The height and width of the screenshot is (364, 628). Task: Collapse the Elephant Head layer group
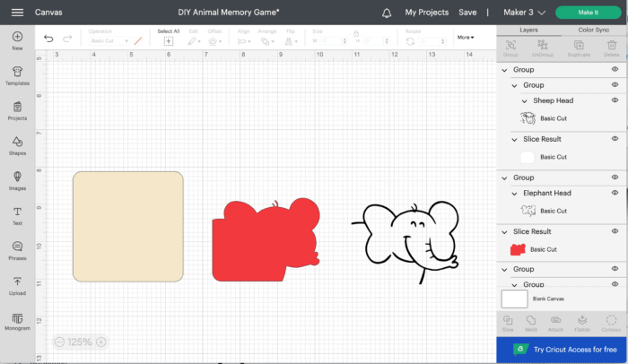tap(516, 193)
